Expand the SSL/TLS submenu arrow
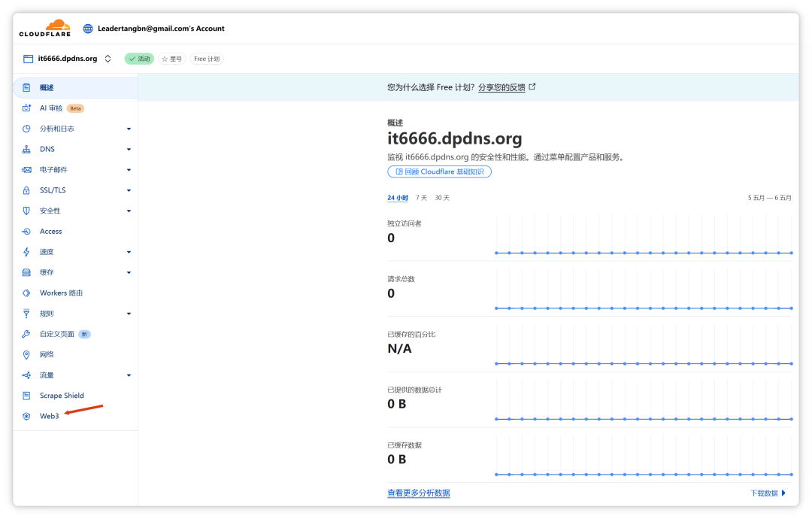Screen dimensions: 812x519 point(129,190)
